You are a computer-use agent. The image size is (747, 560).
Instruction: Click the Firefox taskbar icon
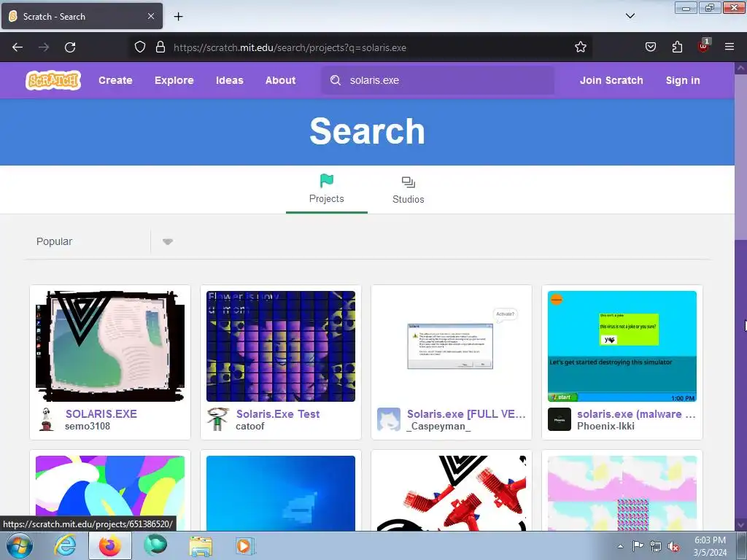[110, 545]
